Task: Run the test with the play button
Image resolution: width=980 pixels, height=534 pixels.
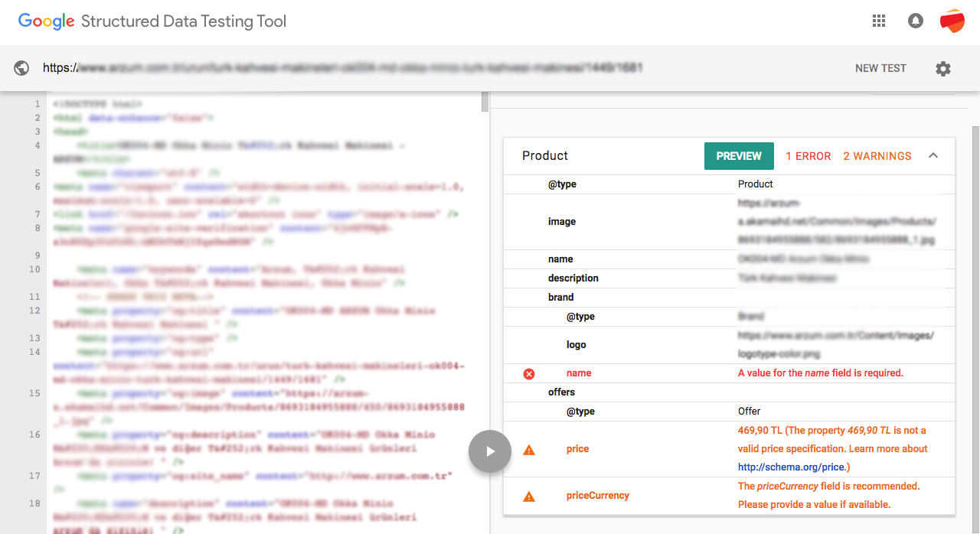Action: tap(490, 451)
